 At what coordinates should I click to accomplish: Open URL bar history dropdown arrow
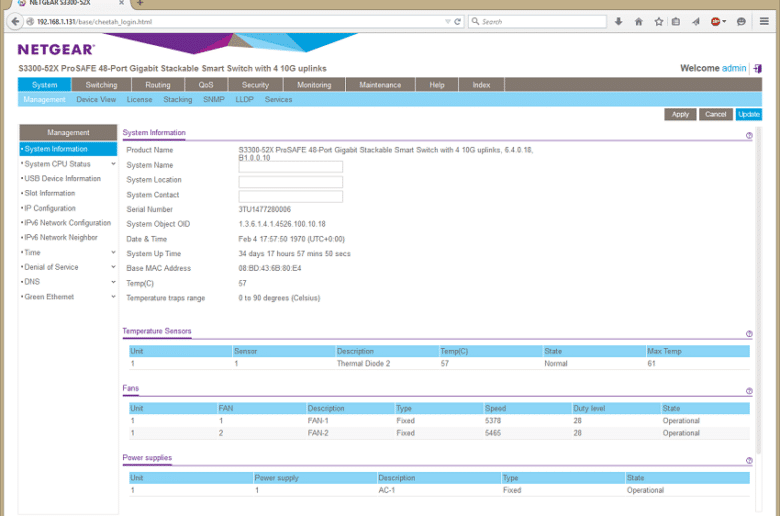point(447,21)
